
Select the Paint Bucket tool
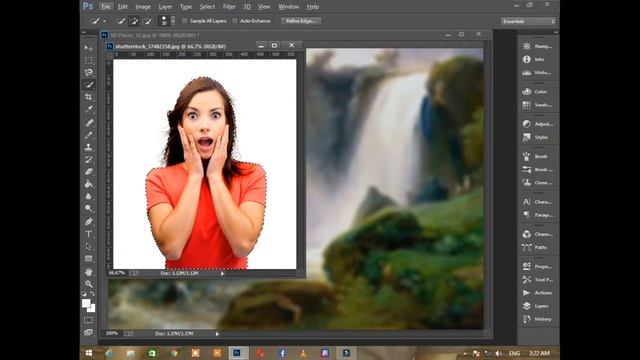coord(89,184)
